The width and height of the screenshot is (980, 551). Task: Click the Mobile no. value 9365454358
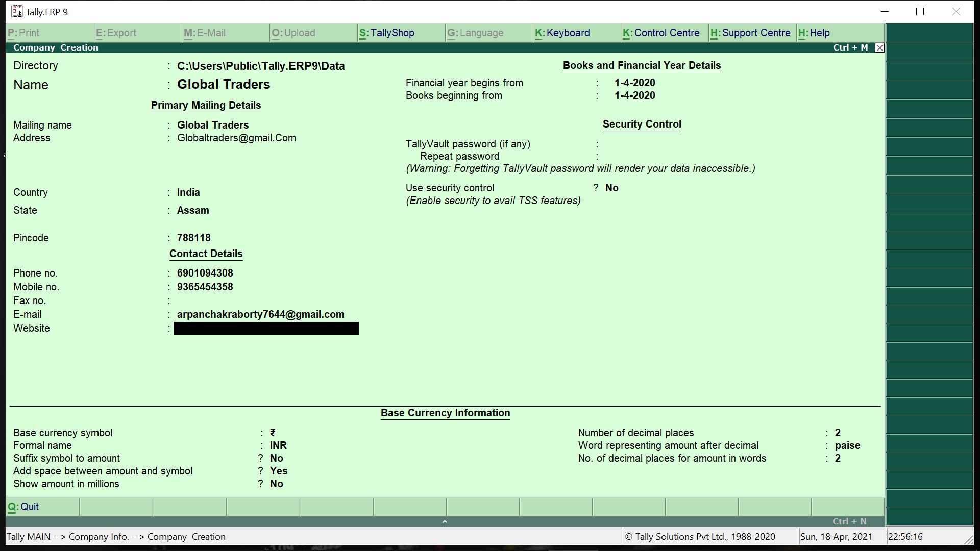[x=205, y=287]
